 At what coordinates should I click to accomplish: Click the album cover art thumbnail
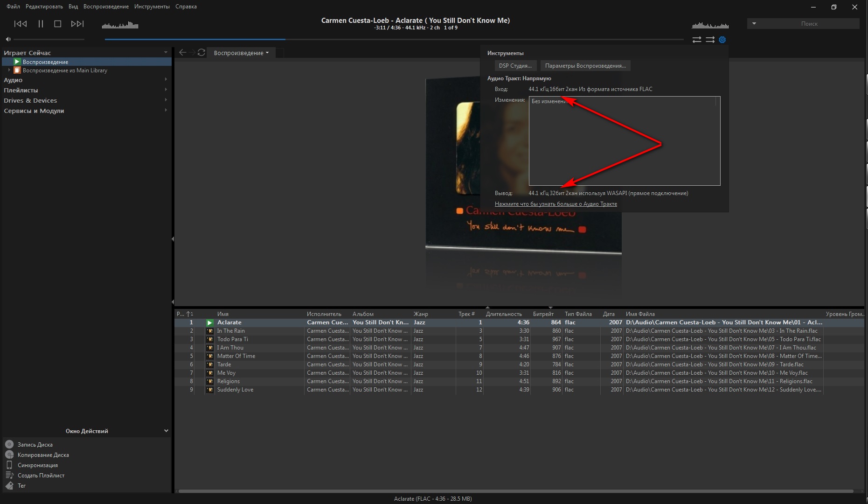click(x=523, y=166)
